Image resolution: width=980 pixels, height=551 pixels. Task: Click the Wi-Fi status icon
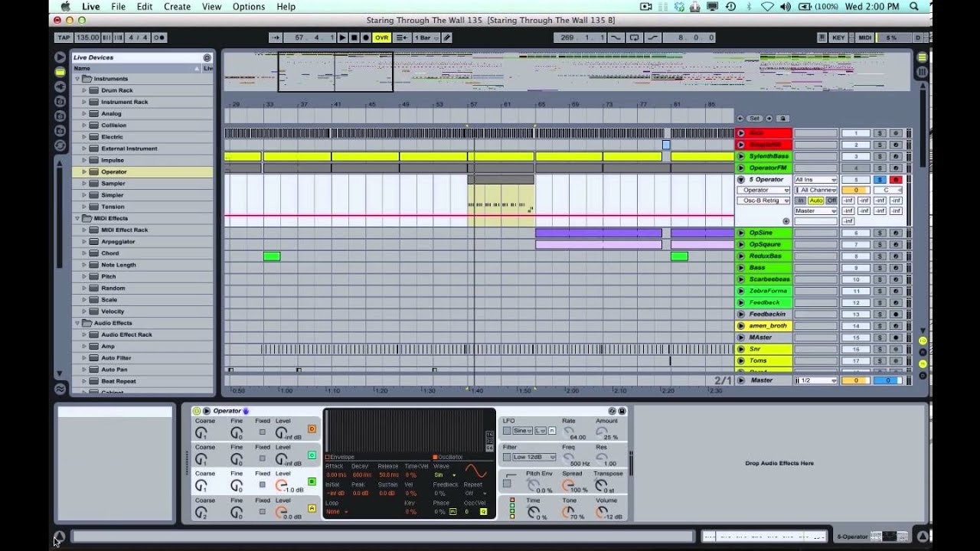tap(768, 7)
